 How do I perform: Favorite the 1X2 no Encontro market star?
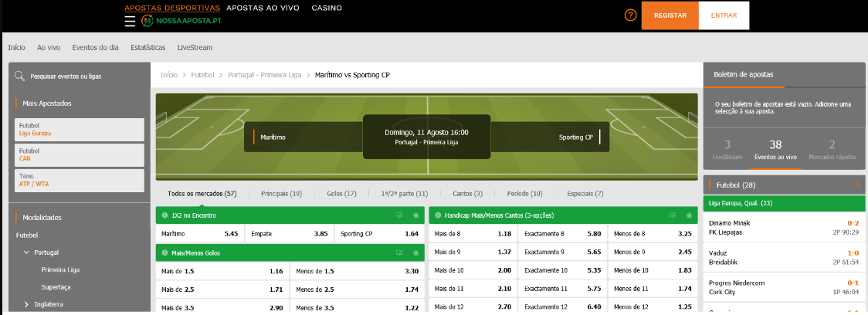click(x=415, y=215)
